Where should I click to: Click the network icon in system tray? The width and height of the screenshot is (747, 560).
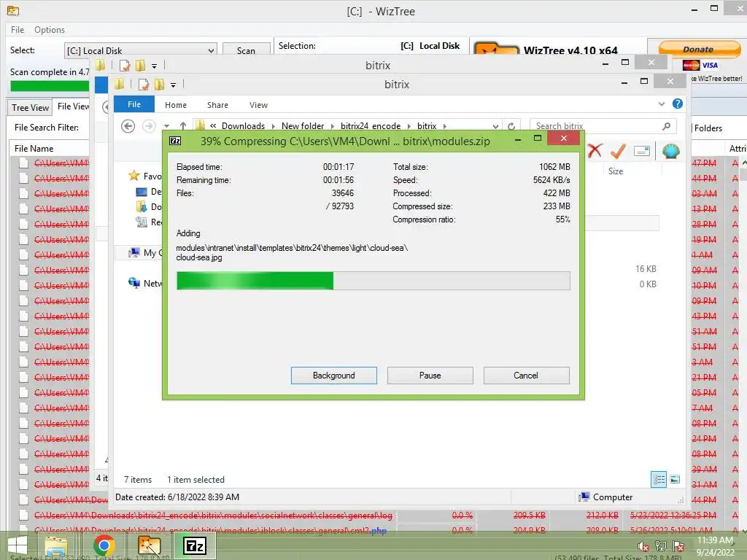[661, 545]
